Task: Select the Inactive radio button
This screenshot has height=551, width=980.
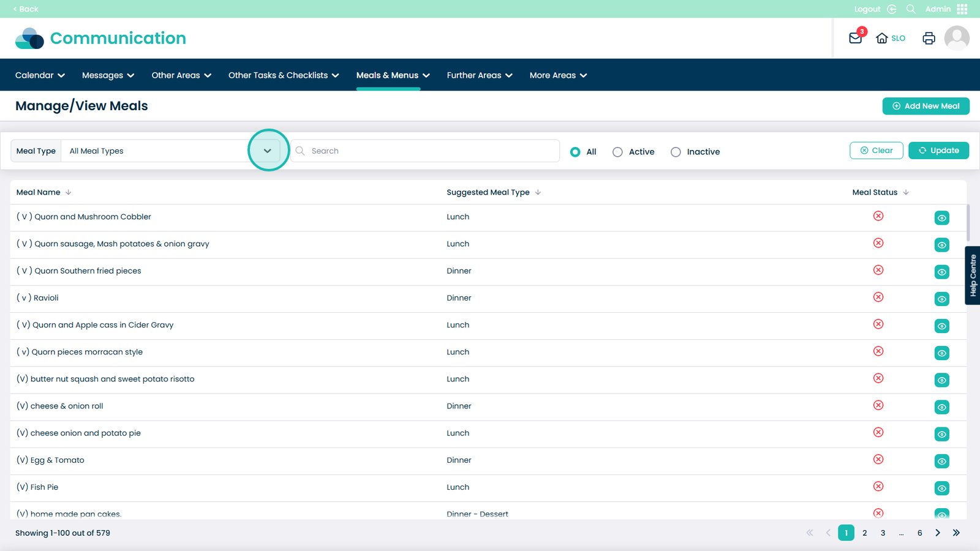Action: pos(676,152)
